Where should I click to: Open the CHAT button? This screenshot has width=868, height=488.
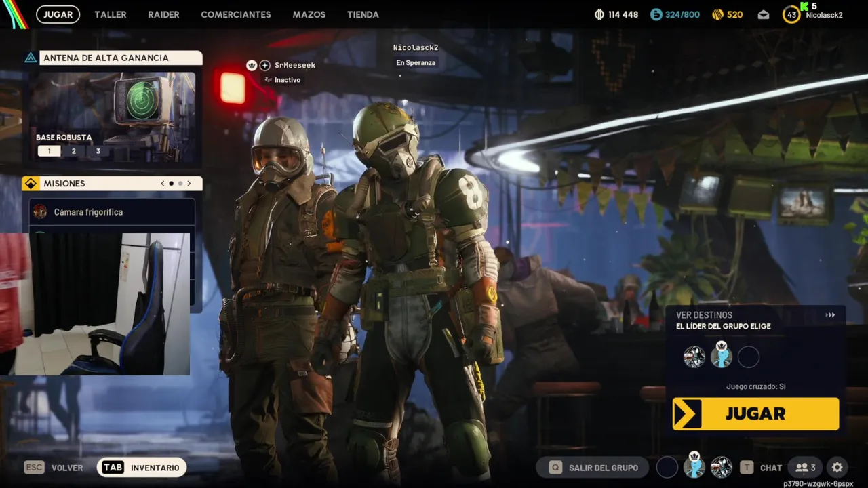tap(771, 468)
